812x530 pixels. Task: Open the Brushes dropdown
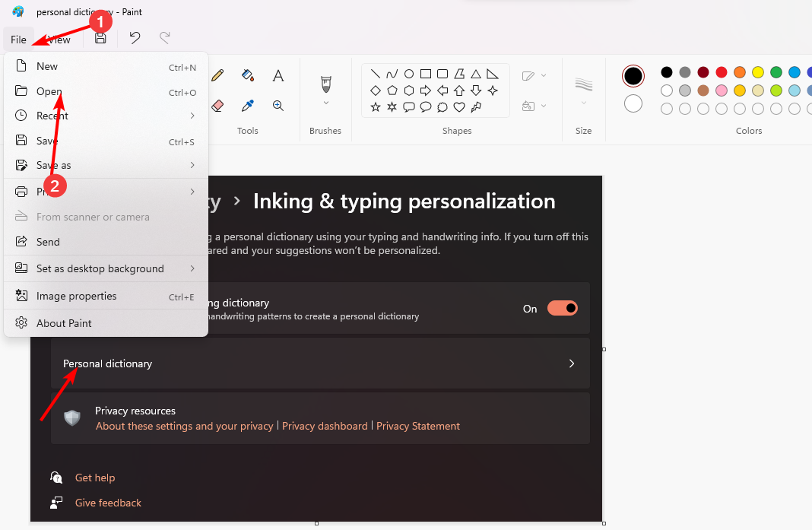pyautogui.click(x=325, y=103)
